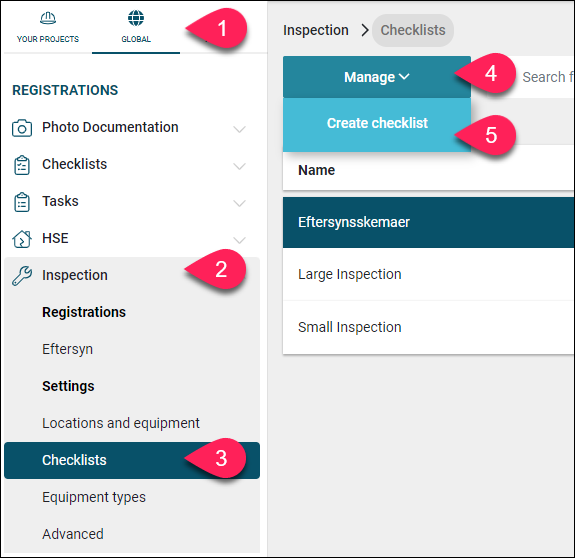Viewport: 575px width, 558px height.
Task: Expand the Photo Documentation chevron
Action: [x=239, y=129]
